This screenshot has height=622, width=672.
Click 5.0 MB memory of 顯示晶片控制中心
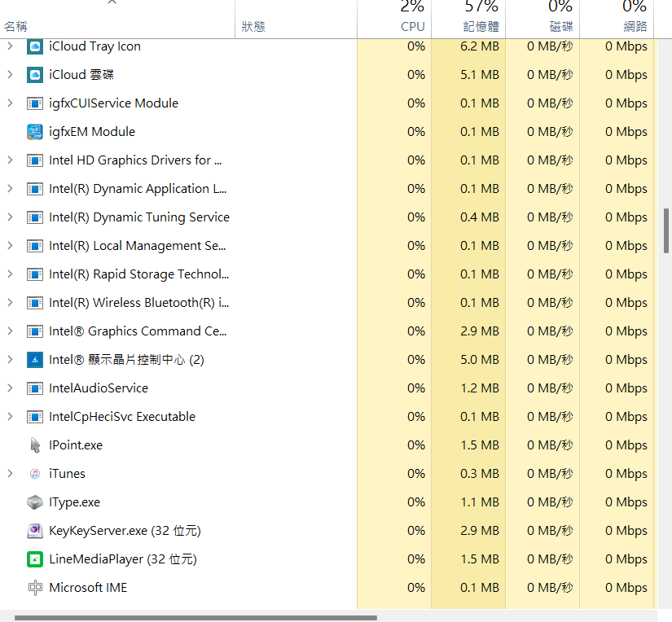[480, 360]
